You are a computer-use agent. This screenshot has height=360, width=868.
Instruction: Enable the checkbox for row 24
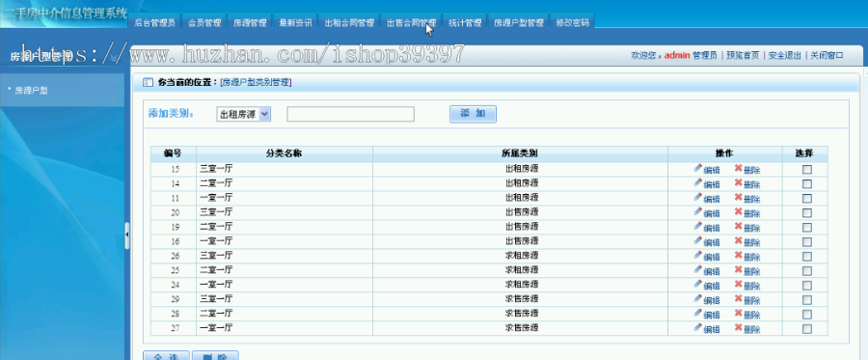pos(806,286)
